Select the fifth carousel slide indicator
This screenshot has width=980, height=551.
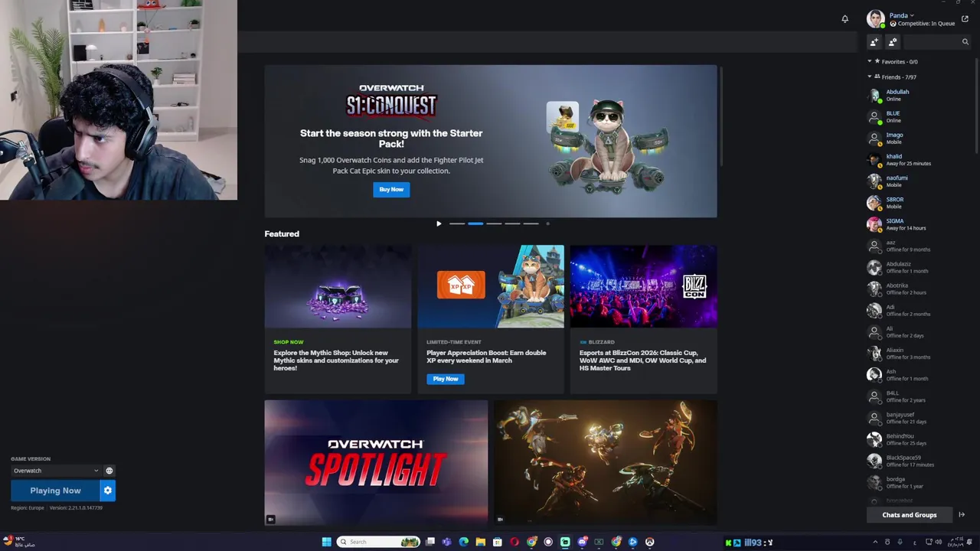[531, 223]
